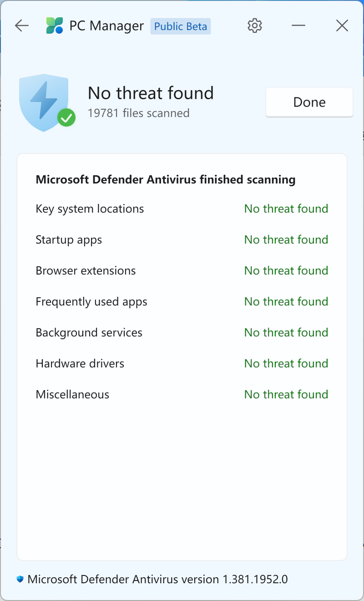Click the Defender Antivirus version text
364x601 pixels.
[157, 580]
